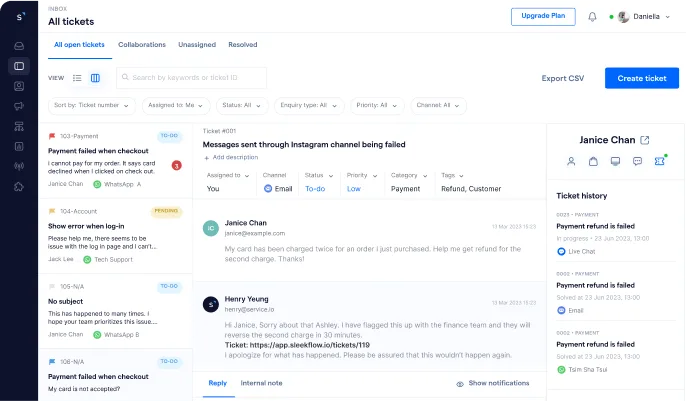Click the yellow flag on 104-Account ticket
686x401 pixels.
pyautogui.click(x=52, y=211)
